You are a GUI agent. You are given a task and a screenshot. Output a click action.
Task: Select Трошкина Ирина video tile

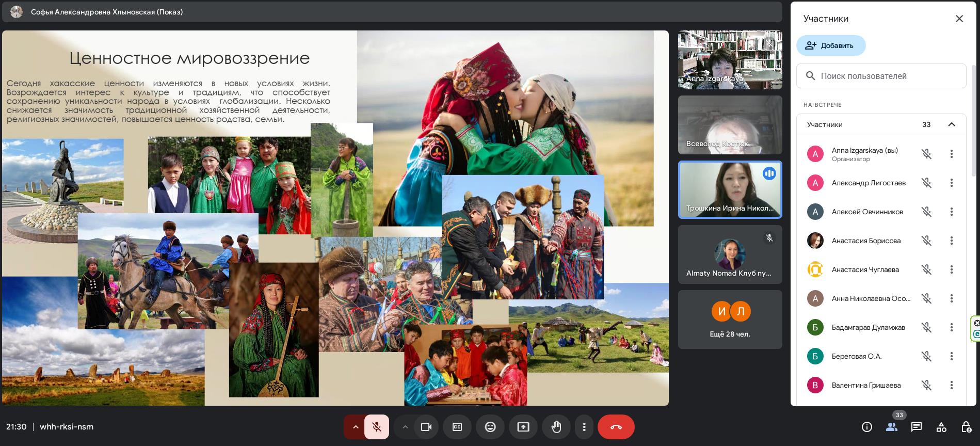730,189
